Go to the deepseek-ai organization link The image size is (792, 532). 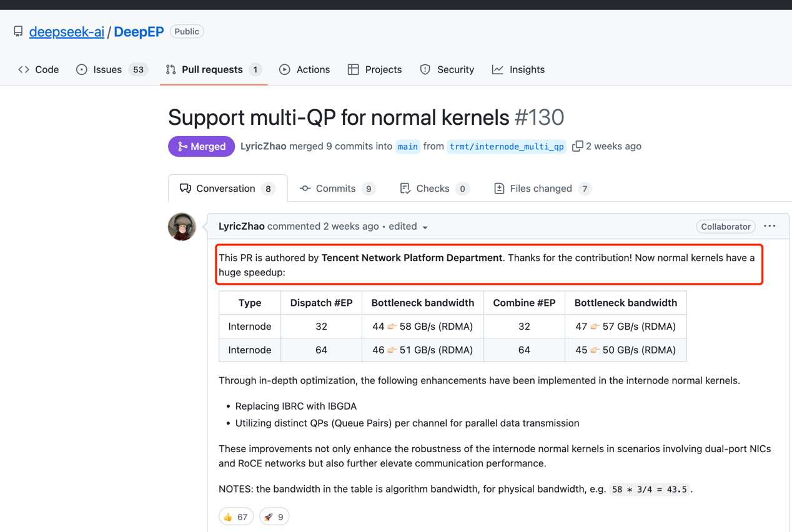tap(67, 31)
